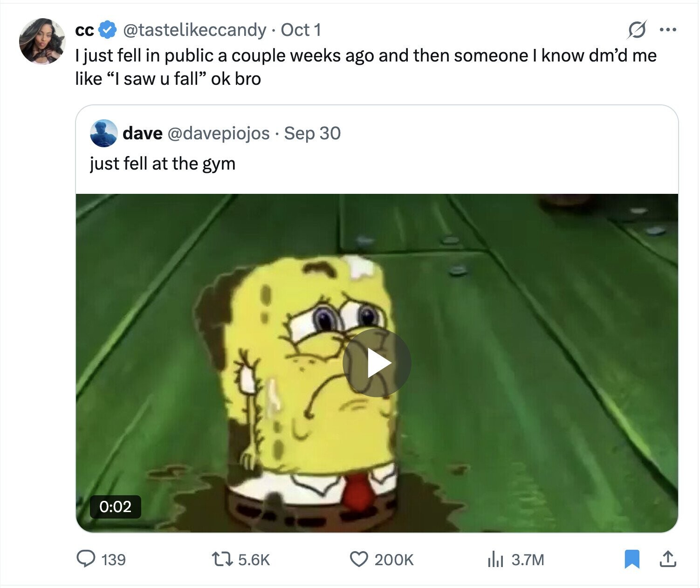Open dave's small profile avatar
700x588 pixels.
click(x=103, y=133)
